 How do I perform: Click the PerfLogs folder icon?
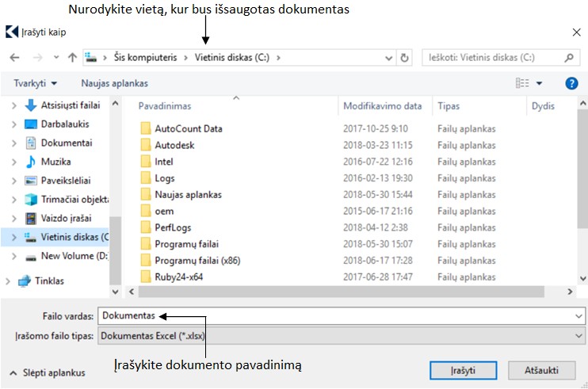coord(146,227)
